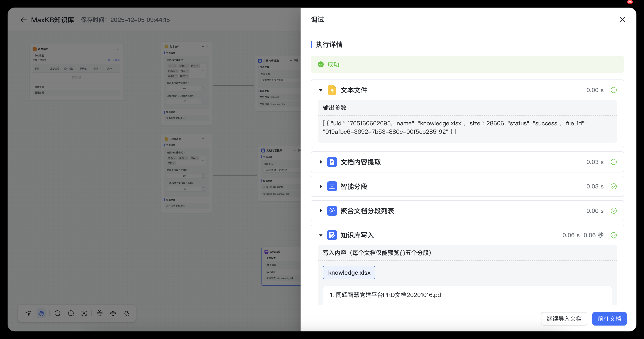
Task: Zoom out the workflow canvas
Action: point(57,313)
